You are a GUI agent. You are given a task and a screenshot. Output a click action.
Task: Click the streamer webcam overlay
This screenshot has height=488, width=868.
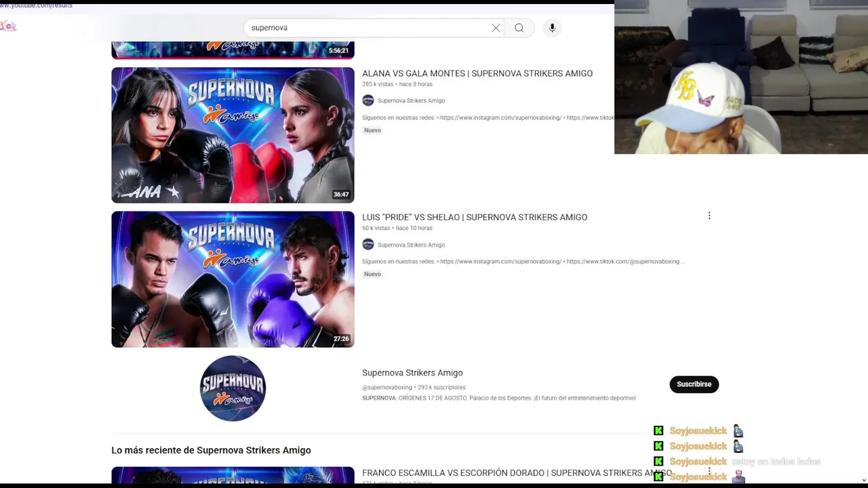tap(741, 77)
